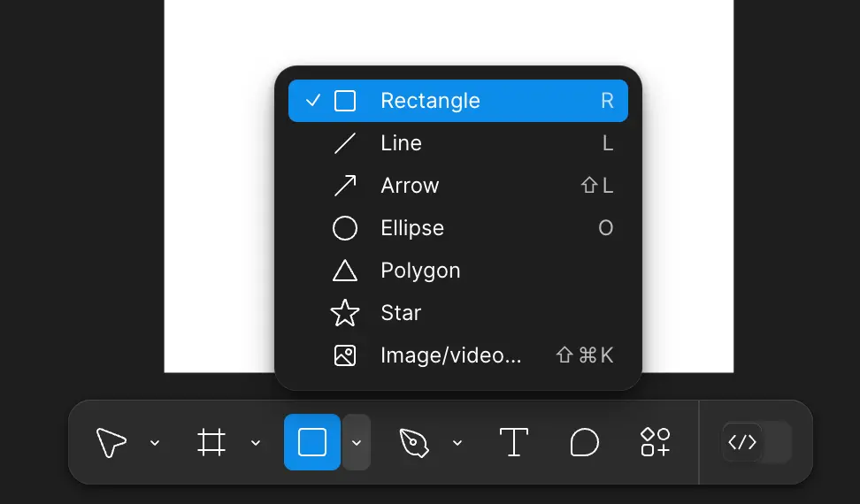This screenshot has height=504, width=860.
Task: Select the Text tool icon
Action: (513, 442)
